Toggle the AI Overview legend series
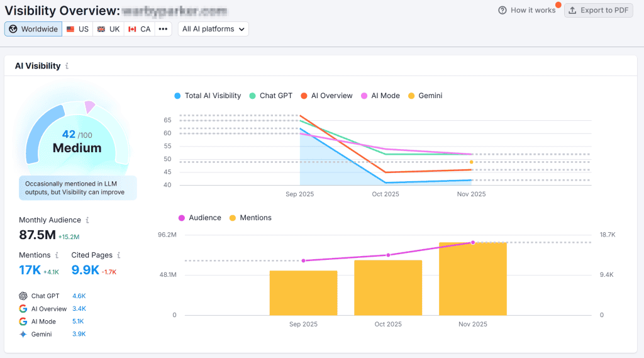644x358 pixels. pyautogui.click(x=326, y=96)
